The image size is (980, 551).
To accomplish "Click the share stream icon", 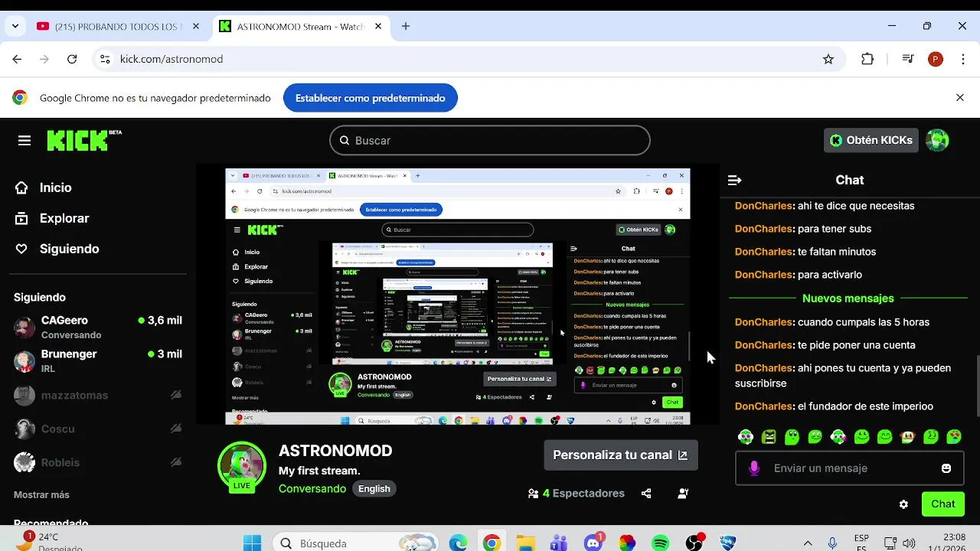I will click(646, 494).
